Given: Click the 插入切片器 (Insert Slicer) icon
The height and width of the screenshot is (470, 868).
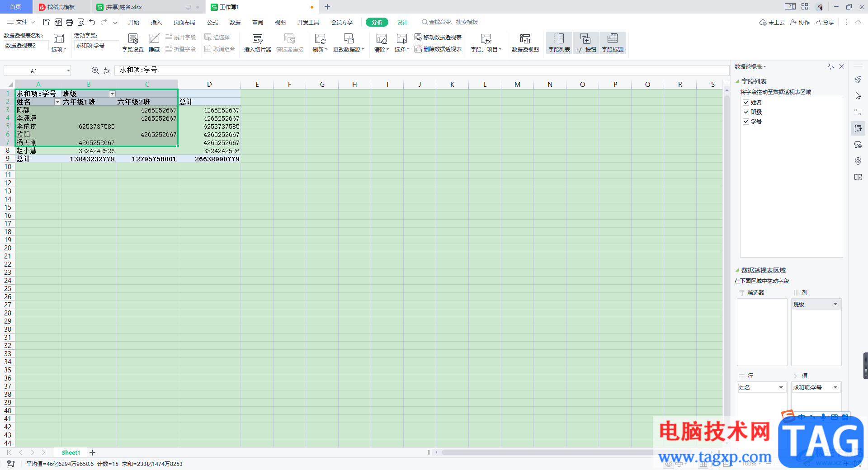Looking at the screenshot, I should coord(258,39).
